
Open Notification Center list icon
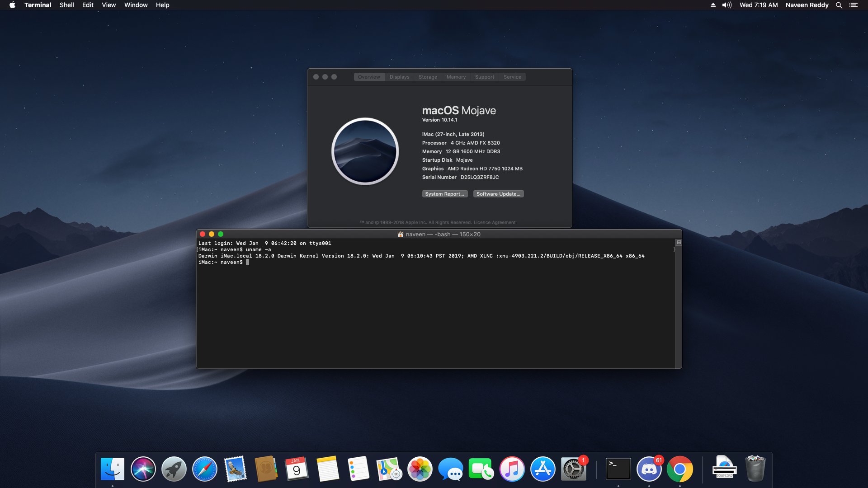[x=853, y=5]
